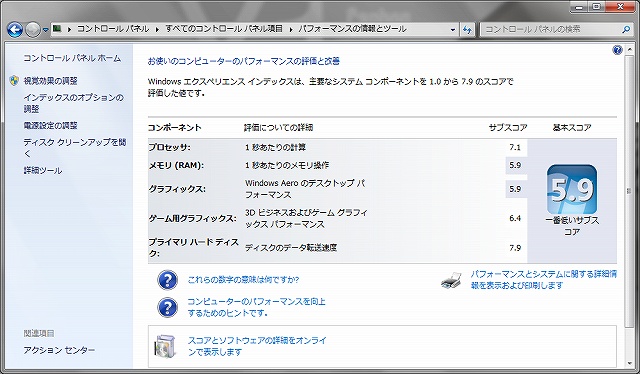Click the ゲーム用グラフィックス subscore 6.4

click(x=515, y=218)
